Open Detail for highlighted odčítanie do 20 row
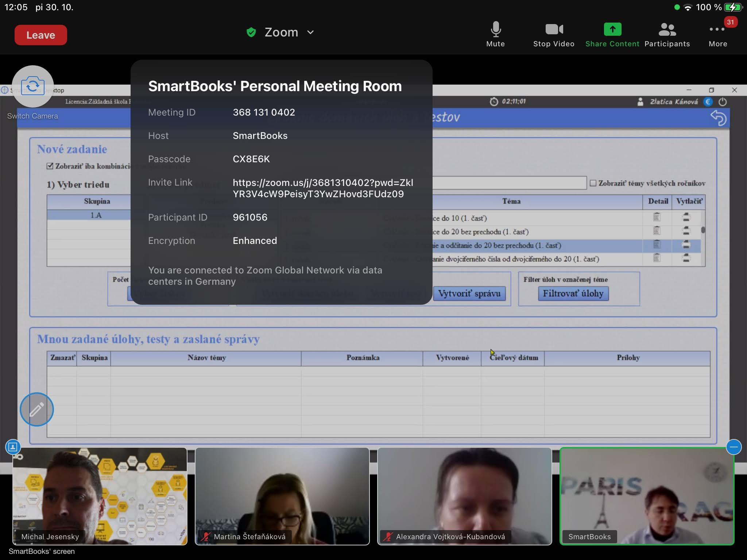This screenshot has height=560, width=747. click(x=657, y=245)
